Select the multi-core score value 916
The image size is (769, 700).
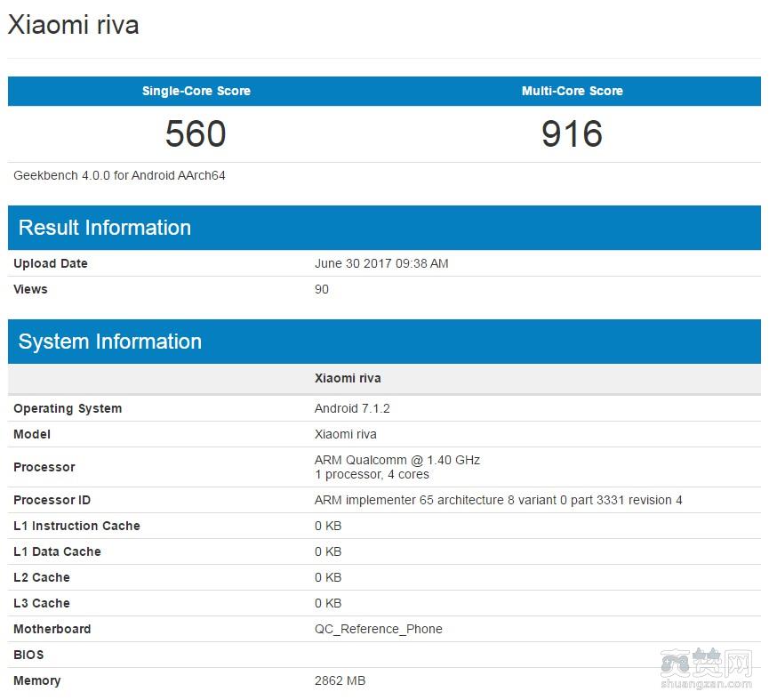pyautogui.click(x=572, y=134)
